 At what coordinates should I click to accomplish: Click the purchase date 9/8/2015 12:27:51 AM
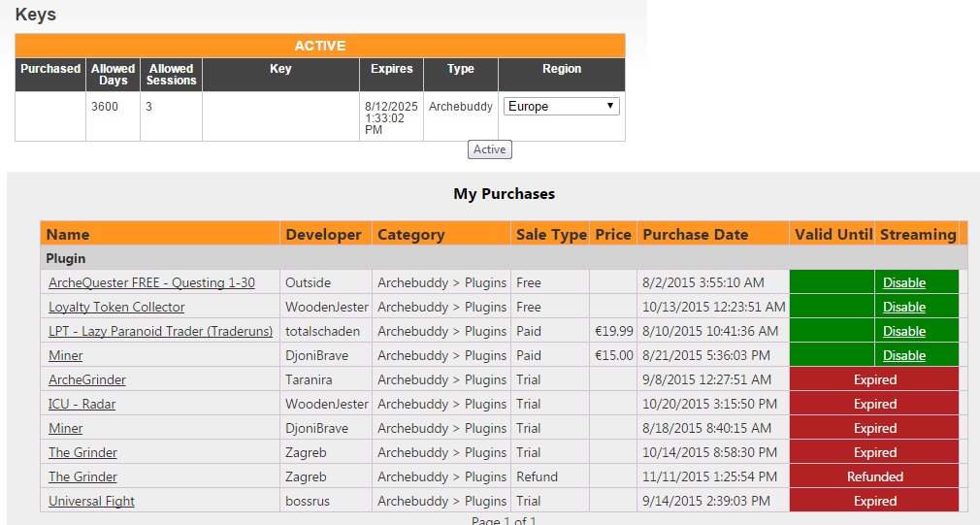706,380
